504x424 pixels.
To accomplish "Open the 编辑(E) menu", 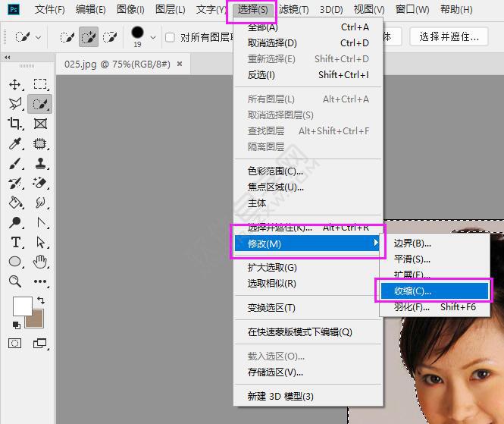I will pos(91,10).
